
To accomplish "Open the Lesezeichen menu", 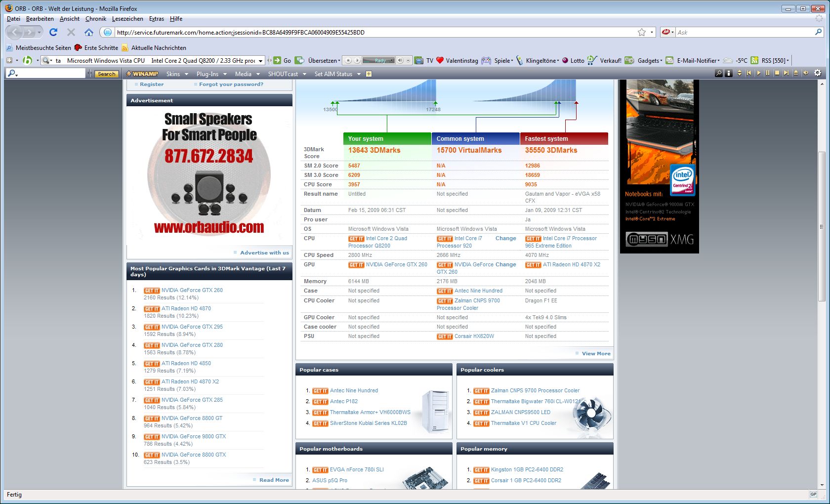I will (127, 19).
